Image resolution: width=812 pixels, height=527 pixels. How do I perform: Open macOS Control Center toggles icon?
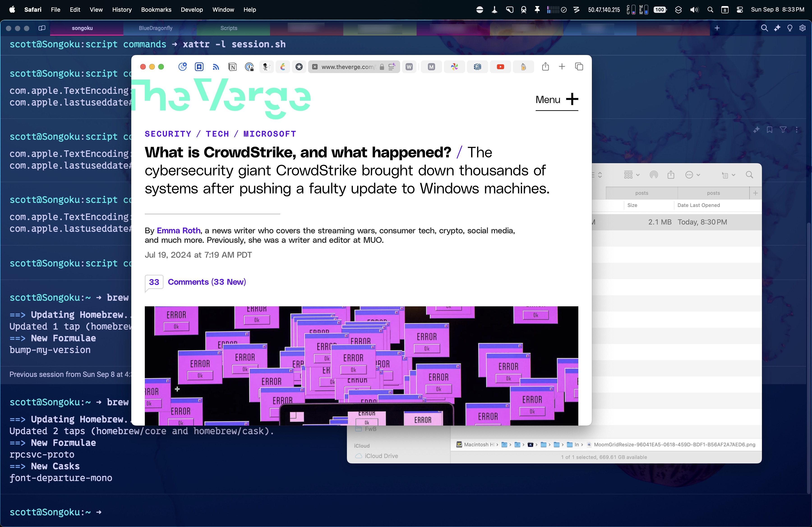pyautogui.click(x=740, y=9)
